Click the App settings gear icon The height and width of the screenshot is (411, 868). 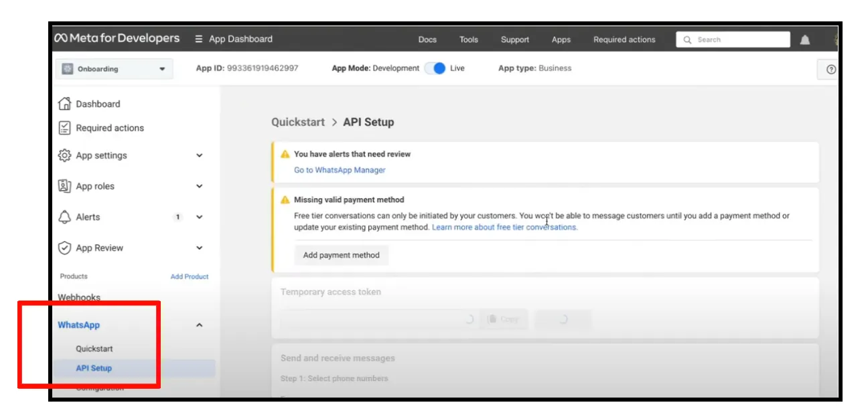64,155
